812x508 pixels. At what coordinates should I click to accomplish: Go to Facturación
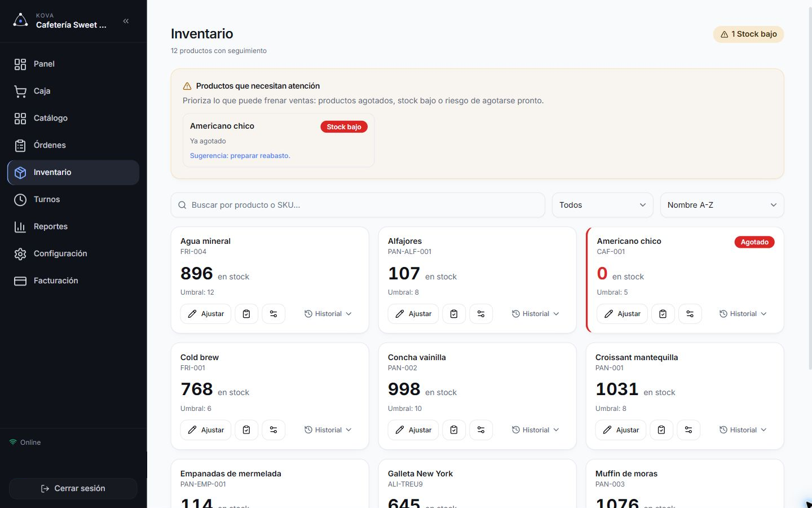73,281
